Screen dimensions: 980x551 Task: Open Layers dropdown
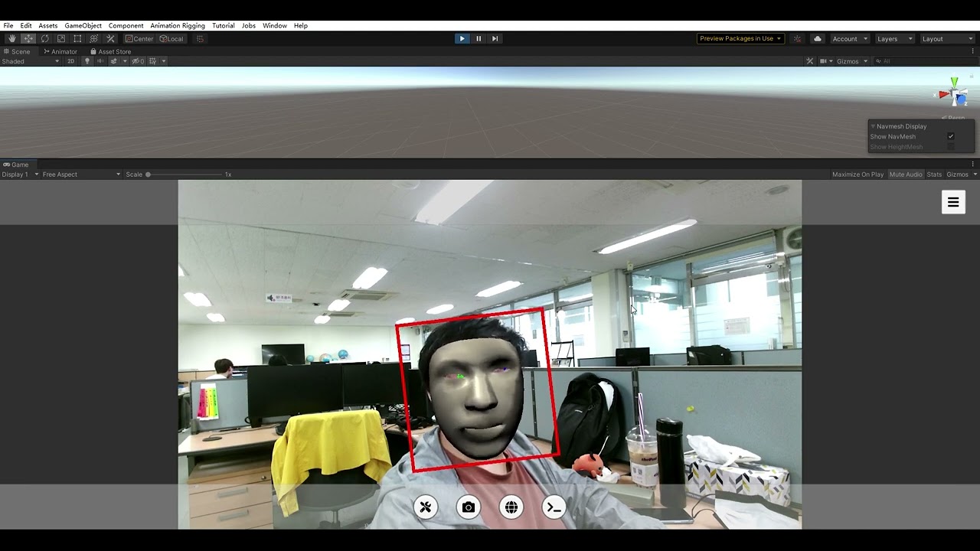click(894, 38)
